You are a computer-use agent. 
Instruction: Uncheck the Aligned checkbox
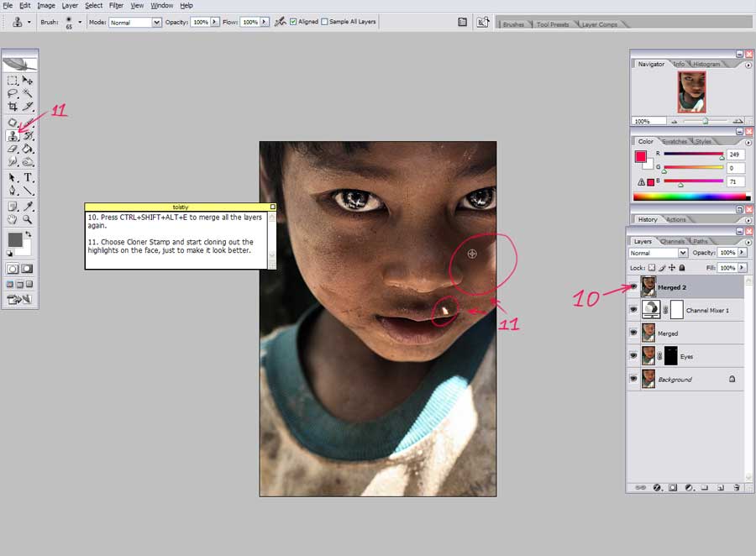pos(293,22)
